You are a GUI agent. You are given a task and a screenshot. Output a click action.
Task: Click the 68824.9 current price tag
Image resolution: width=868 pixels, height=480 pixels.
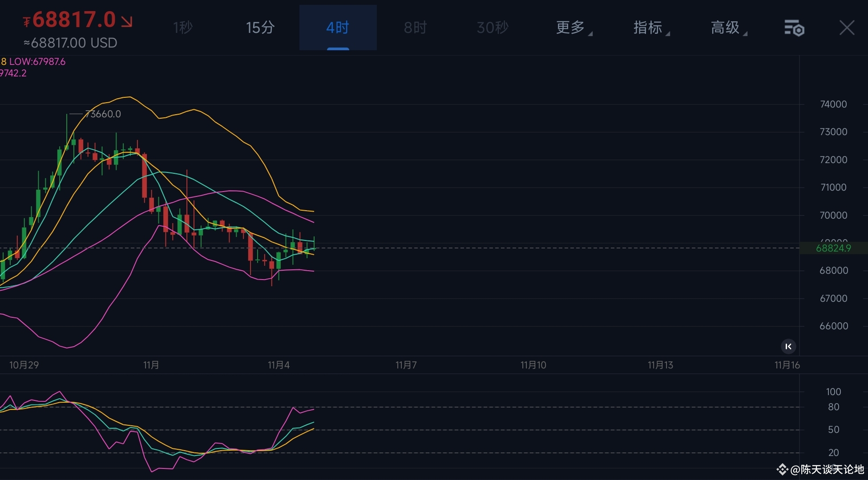[833, 248]
